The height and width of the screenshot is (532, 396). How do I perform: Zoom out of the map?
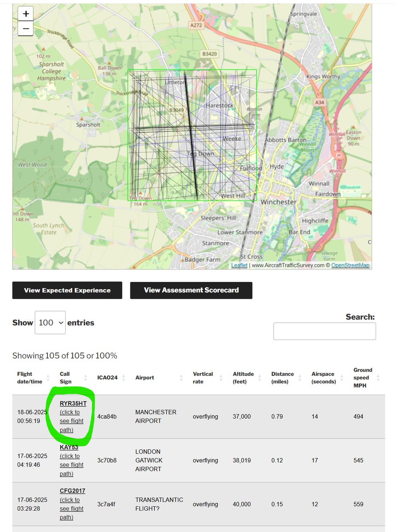[x=25, y=28]
